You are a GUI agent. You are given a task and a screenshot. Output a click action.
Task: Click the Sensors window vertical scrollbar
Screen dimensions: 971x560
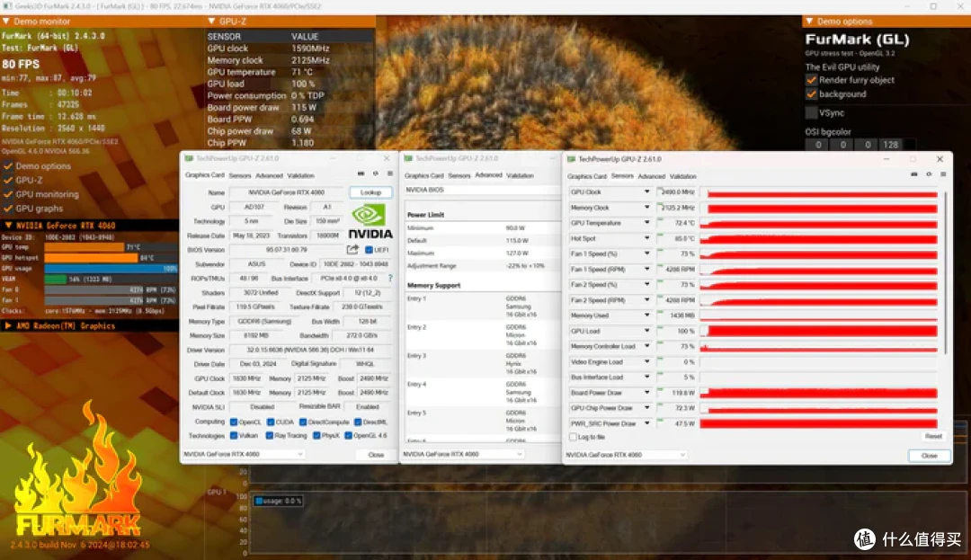[x=946, y=272]
